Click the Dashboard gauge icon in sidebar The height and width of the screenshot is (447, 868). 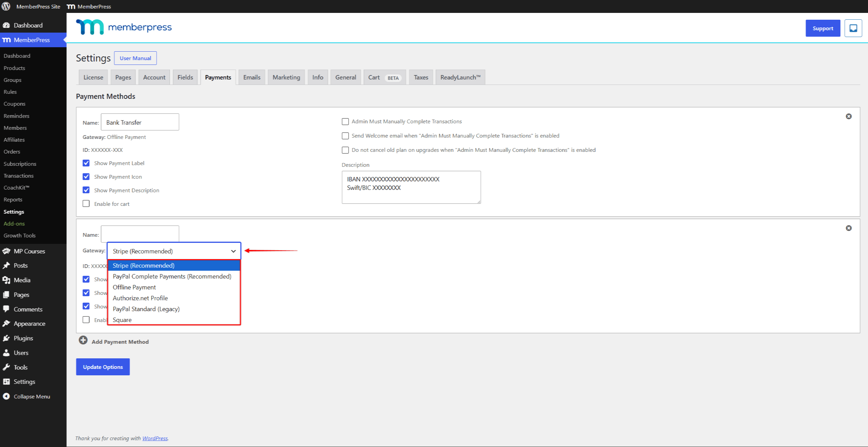click(x=6, y=25)
